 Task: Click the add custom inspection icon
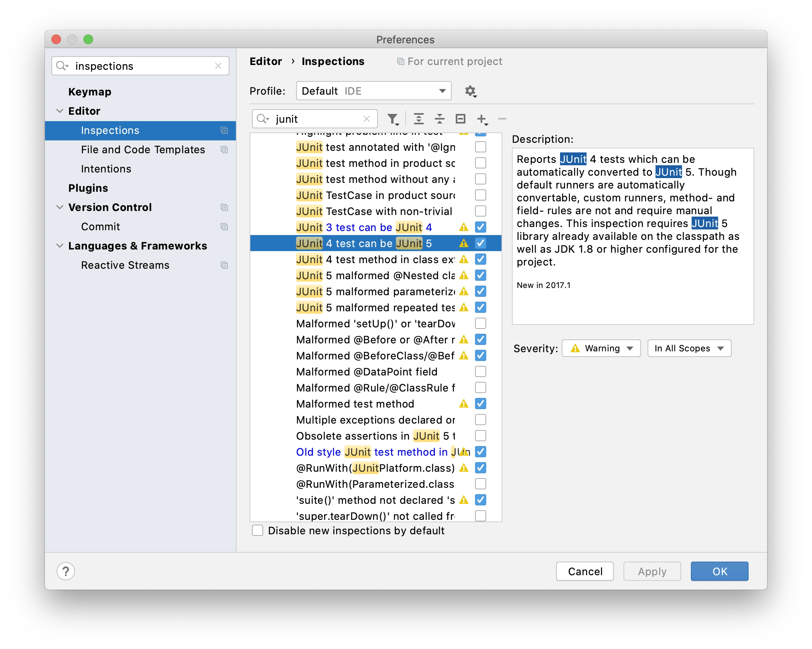pos(482,119)
